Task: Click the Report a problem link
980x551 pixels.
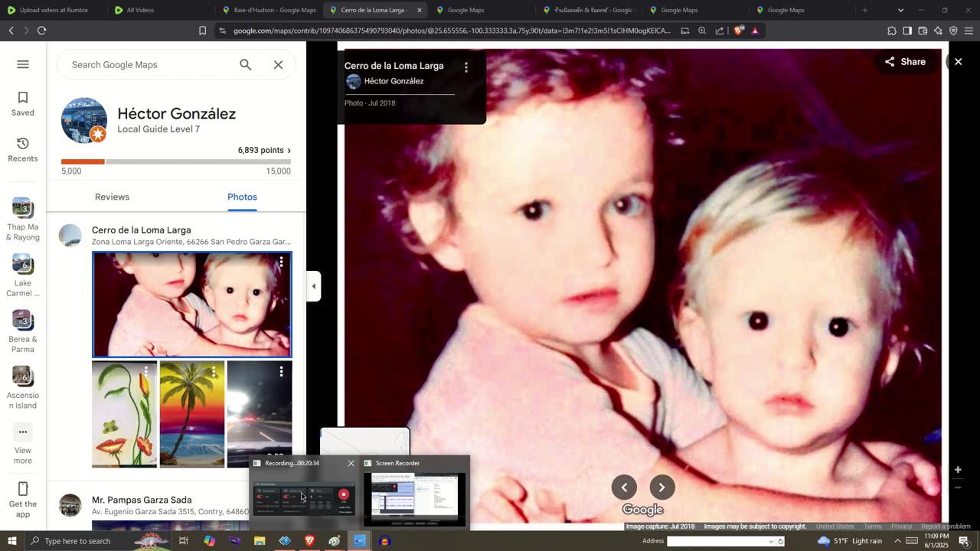Action: pyautogui.click(x=946, y=527)
